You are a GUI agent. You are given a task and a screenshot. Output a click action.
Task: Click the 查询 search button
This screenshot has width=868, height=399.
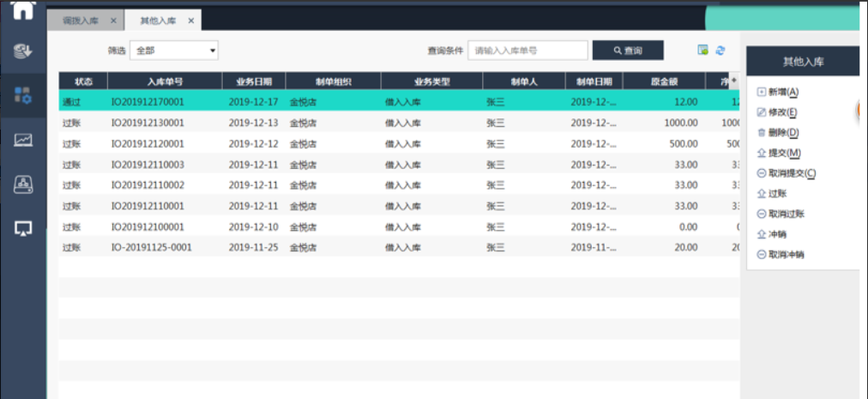click(x=627, y=51)
